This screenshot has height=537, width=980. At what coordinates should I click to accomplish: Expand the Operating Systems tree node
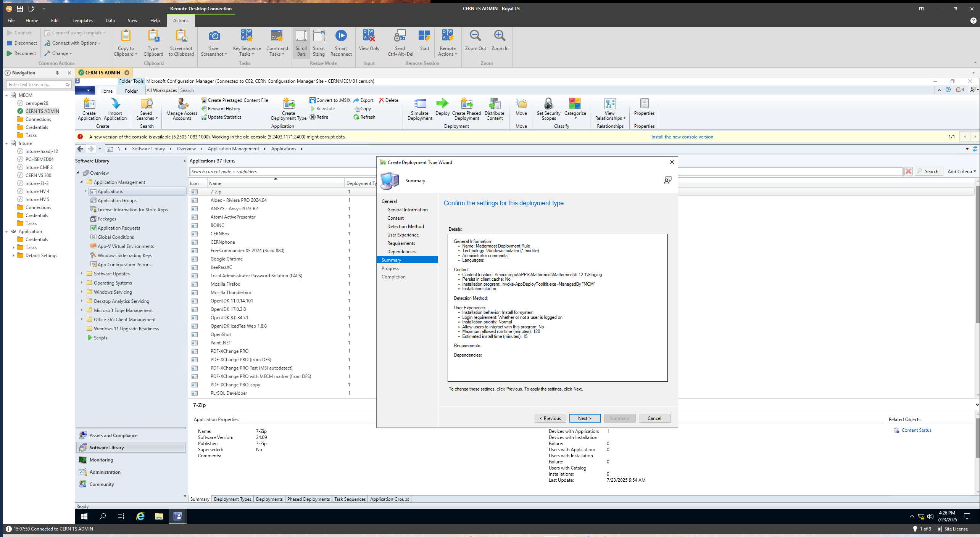(x=82, y=283)
